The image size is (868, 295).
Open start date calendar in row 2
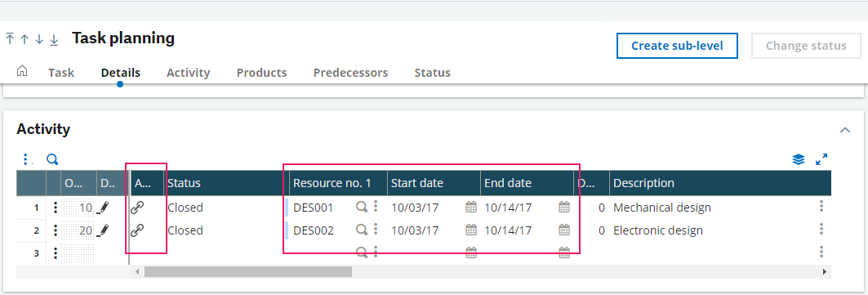click(x=471, y=230)
